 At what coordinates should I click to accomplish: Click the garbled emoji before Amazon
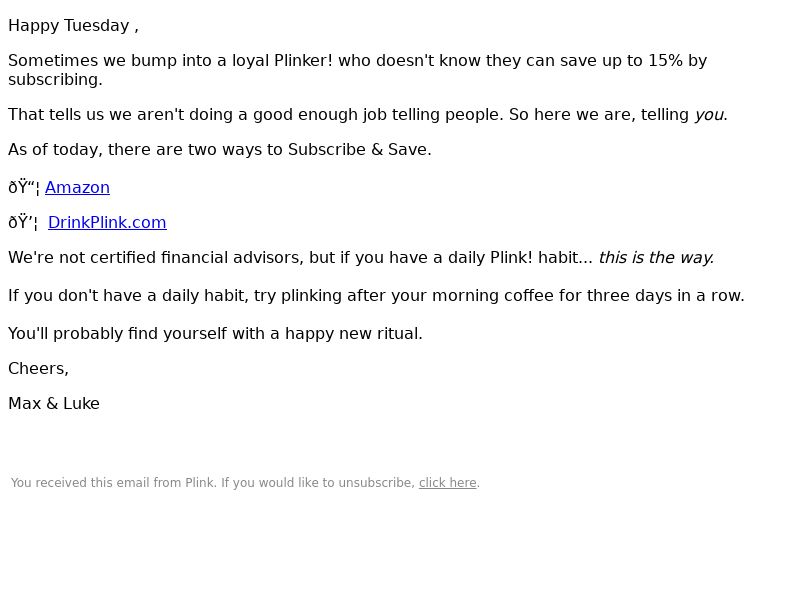click(24, 188)
